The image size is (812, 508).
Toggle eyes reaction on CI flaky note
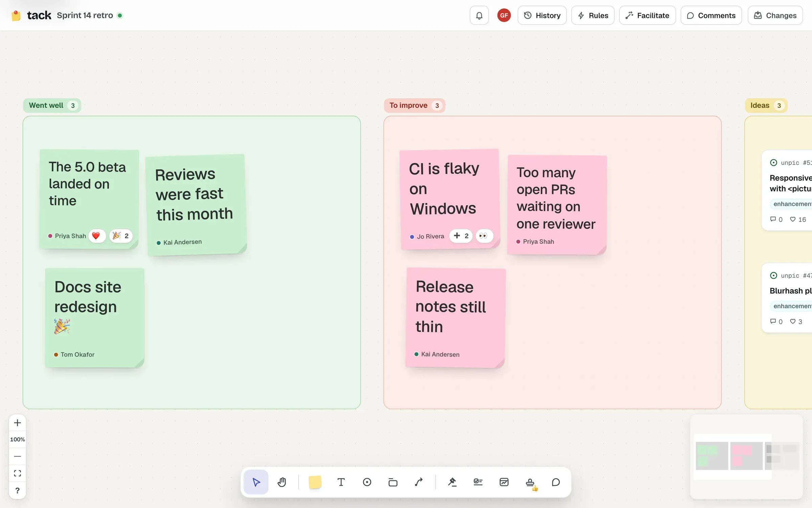coord(484,236)
